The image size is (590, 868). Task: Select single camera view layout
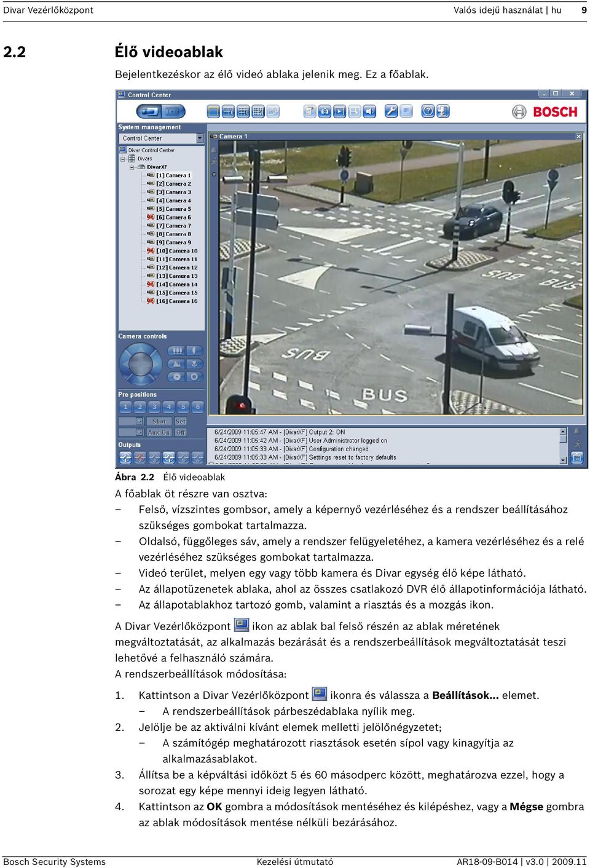point(213,111)
